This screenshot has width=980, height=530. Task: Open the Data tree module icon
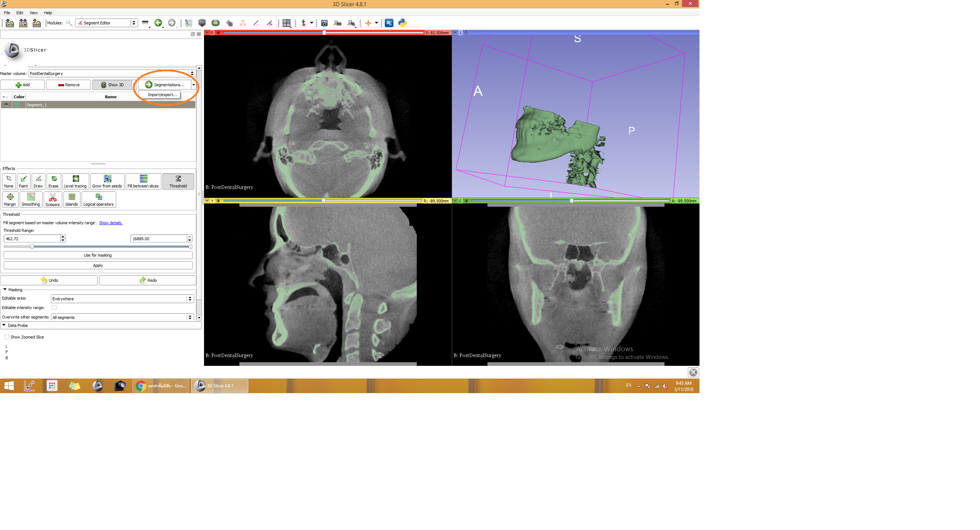[189, 23]
